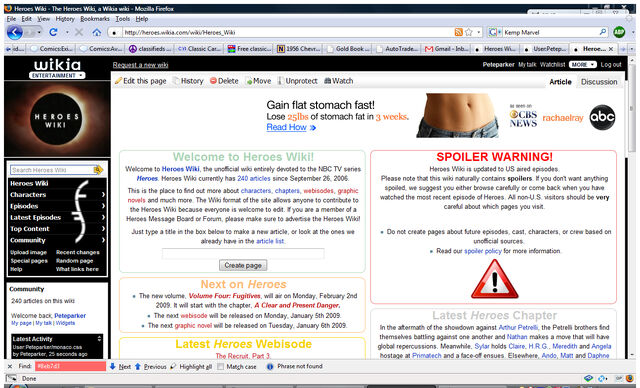The width and height of the screenshot is (640, 388).
Task: Run search with the magnifier in Firefox search box
Action: pos(602,32)
